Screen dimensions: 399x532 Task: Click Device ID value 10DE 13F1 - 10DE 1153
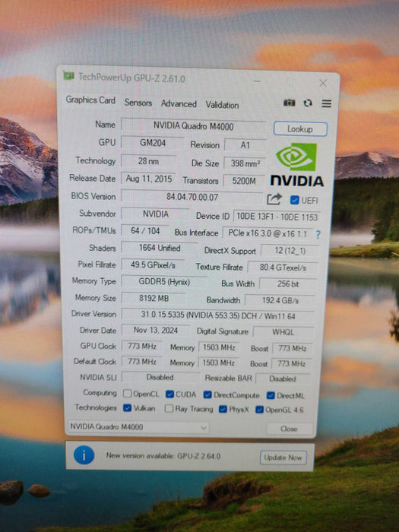point(277,217)
